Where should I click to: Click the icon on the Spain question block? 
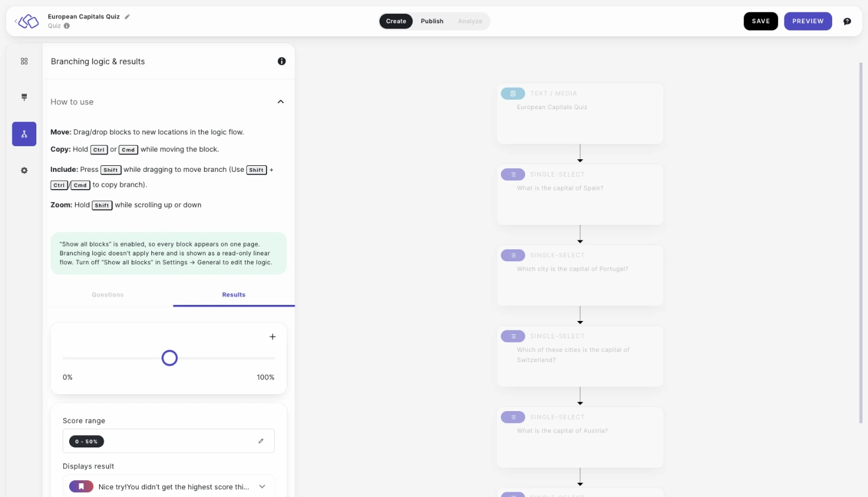pos(513,174)
